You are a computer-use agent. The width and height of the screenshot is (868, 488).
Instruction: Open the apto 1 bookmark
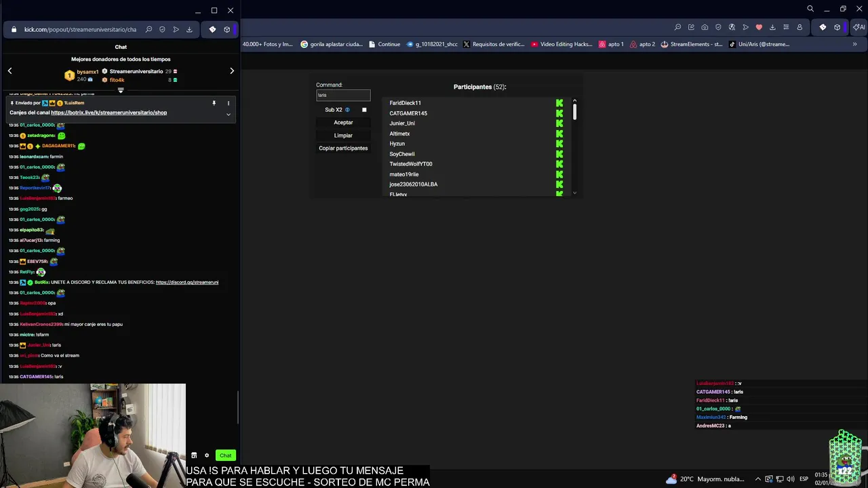(x=611, y=44)
